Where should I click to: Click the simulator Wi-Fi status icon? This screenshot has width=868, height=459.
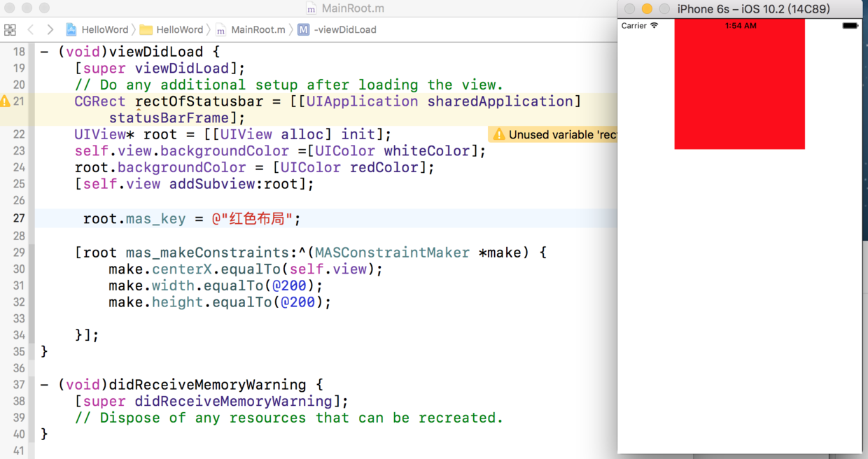654,25
